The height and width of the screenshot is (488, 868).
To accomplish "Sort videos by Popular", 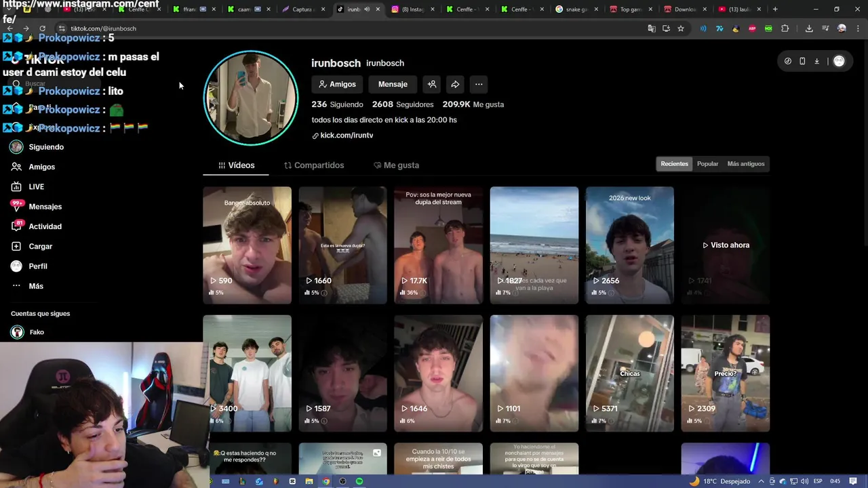I will 707,163.
